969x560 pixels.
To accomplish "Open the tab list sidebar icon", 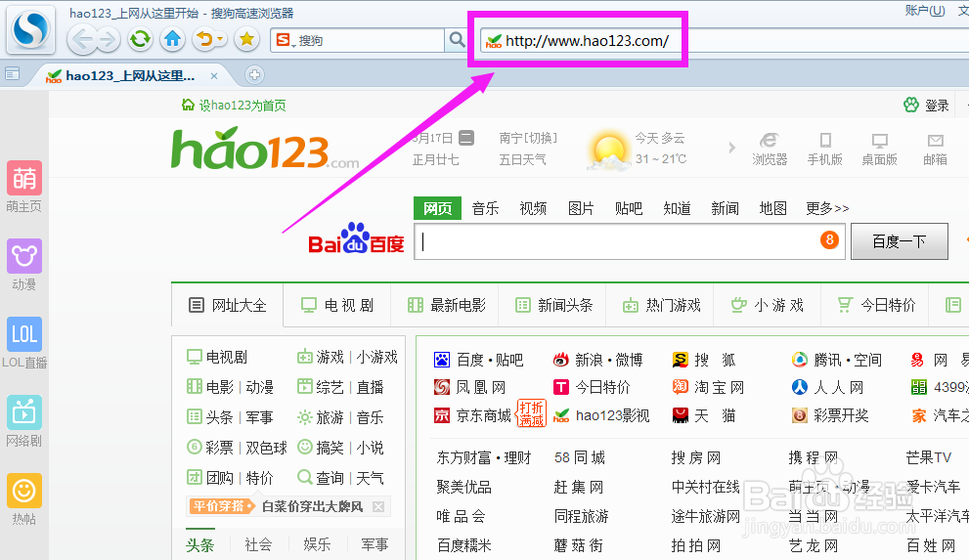I will pyautogui.click(x=13, y=74).
